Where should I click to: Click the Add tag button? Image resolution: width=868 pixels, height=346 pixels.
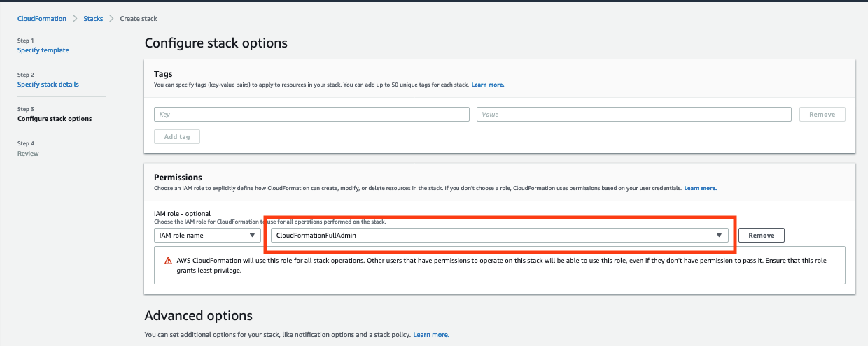click(177, 137)
